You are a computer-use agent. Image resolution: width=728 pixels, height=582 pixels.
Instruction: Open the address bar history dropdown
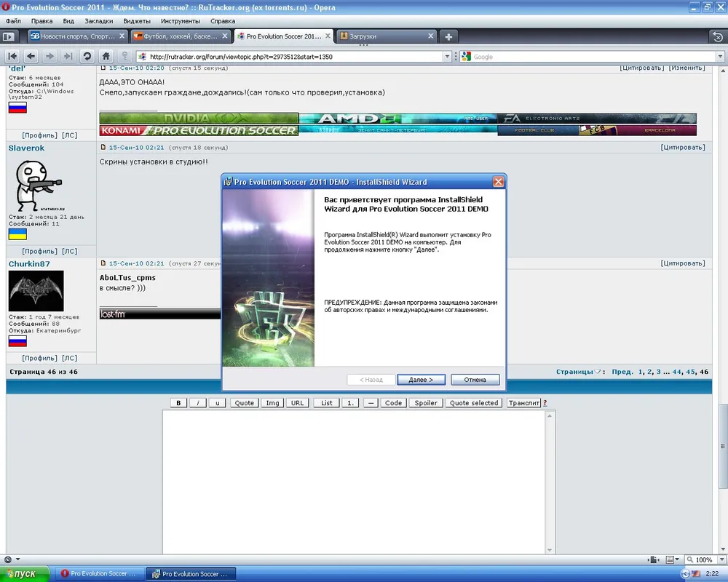click(447, 57)
